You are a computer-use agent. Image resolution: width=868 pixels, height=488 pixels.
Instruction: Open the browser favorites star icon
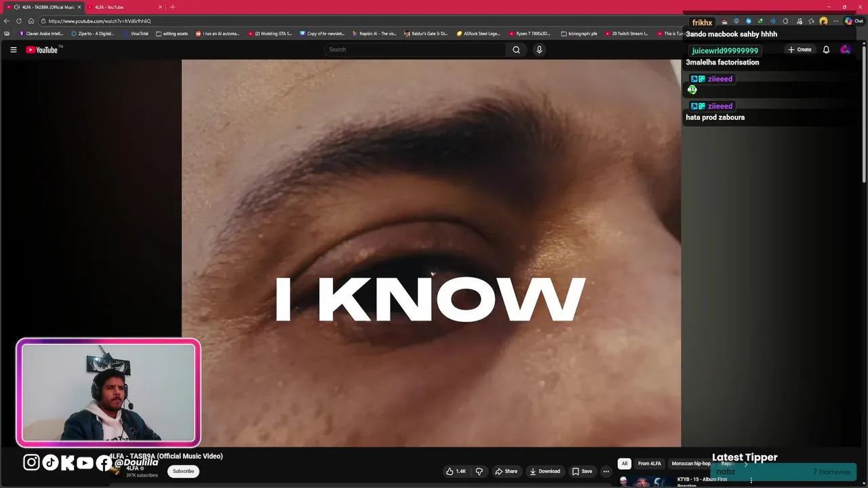pyautogui.click(x=811, y=21)
